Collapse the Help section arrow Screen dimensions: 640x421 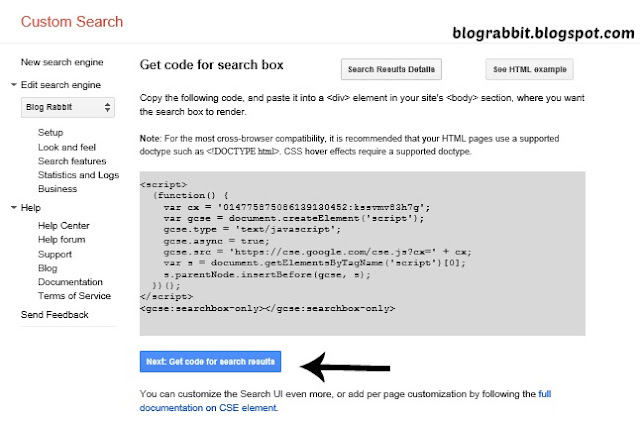[13, 207]
